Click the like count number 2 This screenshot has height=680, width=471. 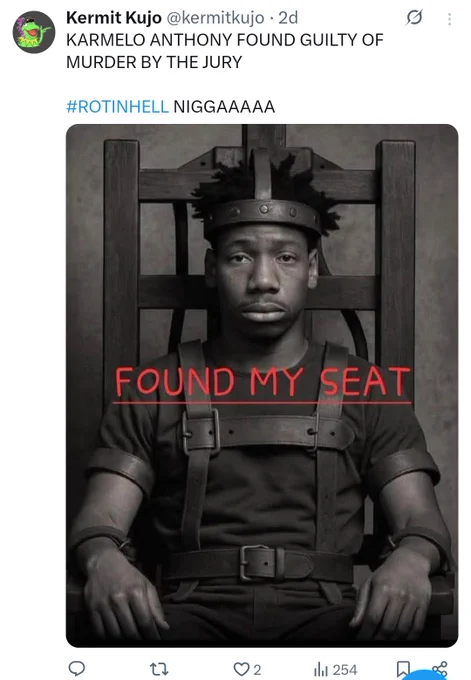[257, 670]
